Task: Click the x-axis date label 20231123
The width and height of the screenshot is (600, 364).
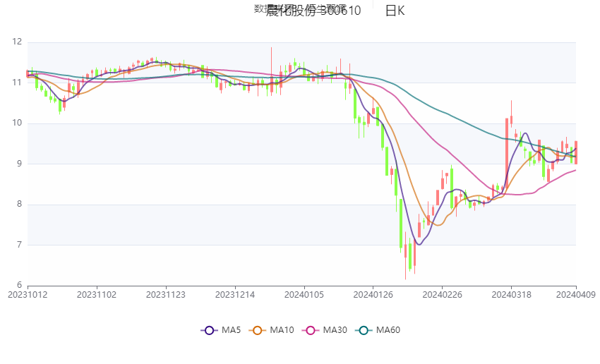Action: tap(166, 295)
